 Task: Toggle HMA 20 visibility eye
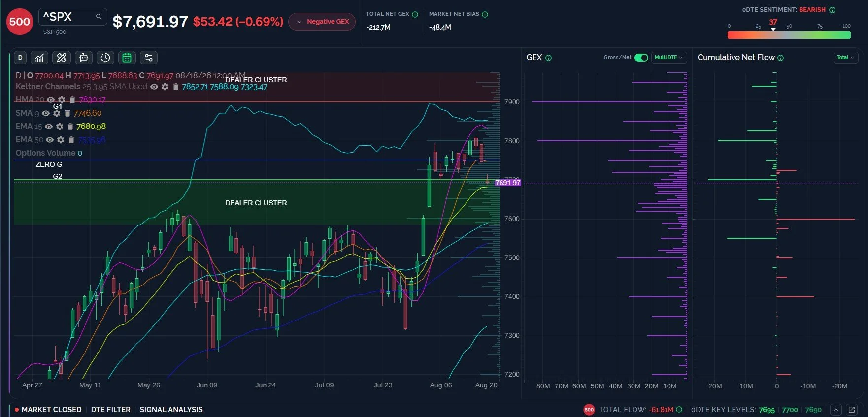[x=51, y=100]
